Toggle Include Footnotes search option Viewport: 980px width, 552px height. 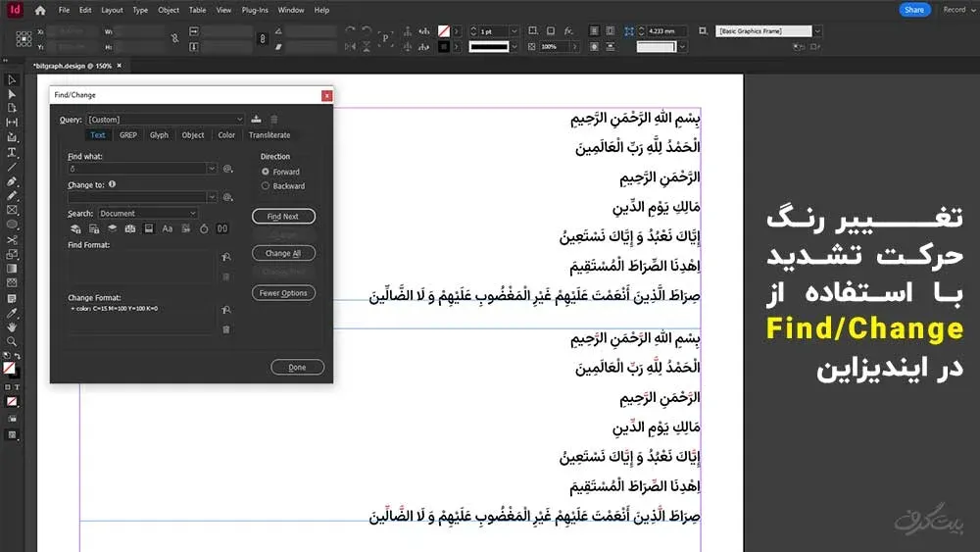coord(149,228)
